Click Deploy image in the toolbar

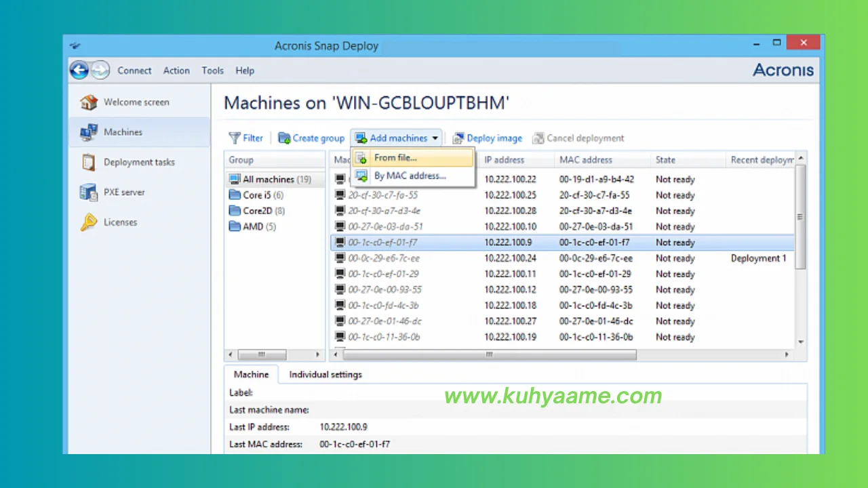488,138
